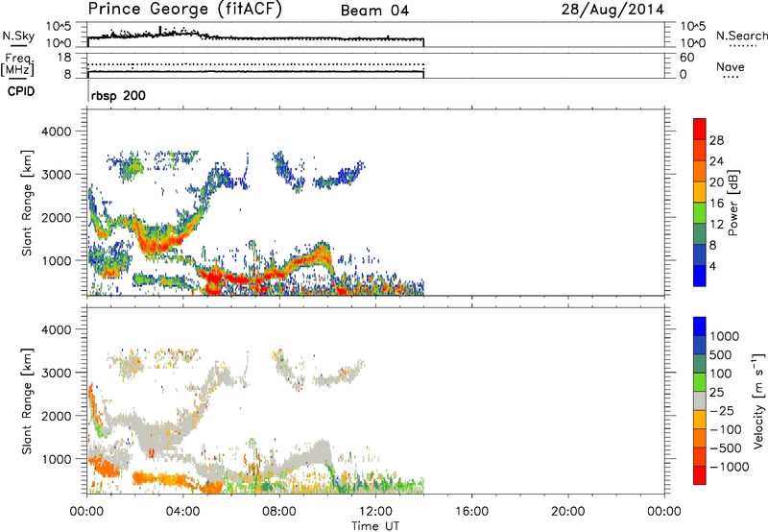Click the "Velocity [m s⁻¹]" colorbar title
This screenshot has width=768, height=532.
(x=758, y=400)
